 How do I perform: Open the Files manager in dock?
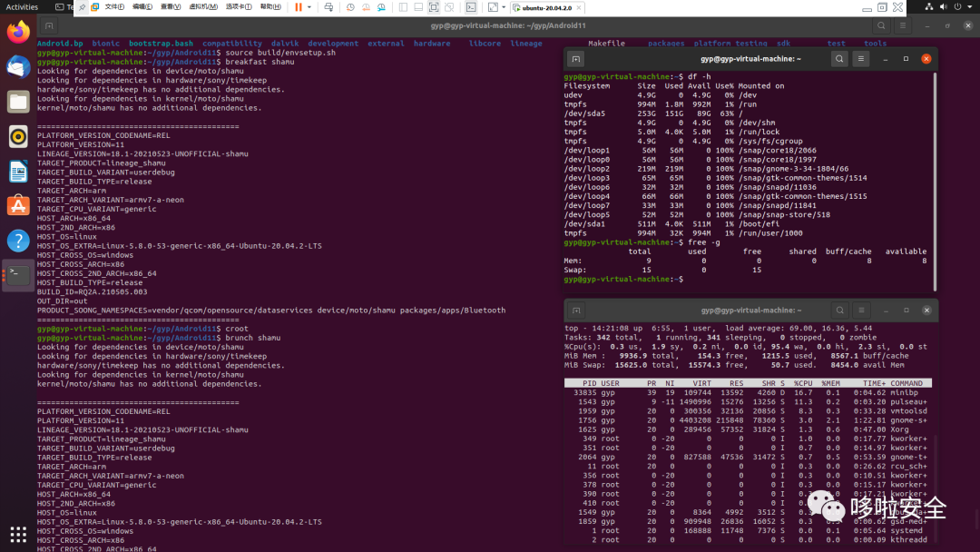(x=18, y=102)
